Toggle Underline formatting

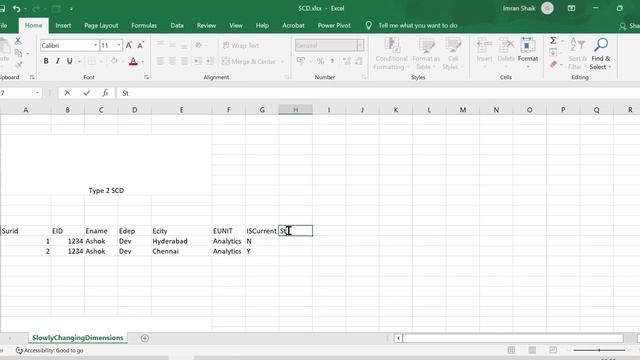69,61
